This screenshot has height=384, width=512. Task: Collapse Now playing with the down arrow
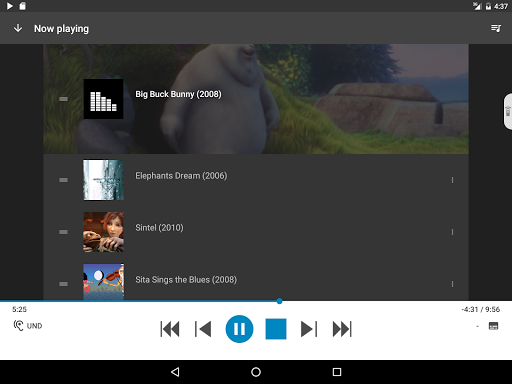[x=18, y=28]
